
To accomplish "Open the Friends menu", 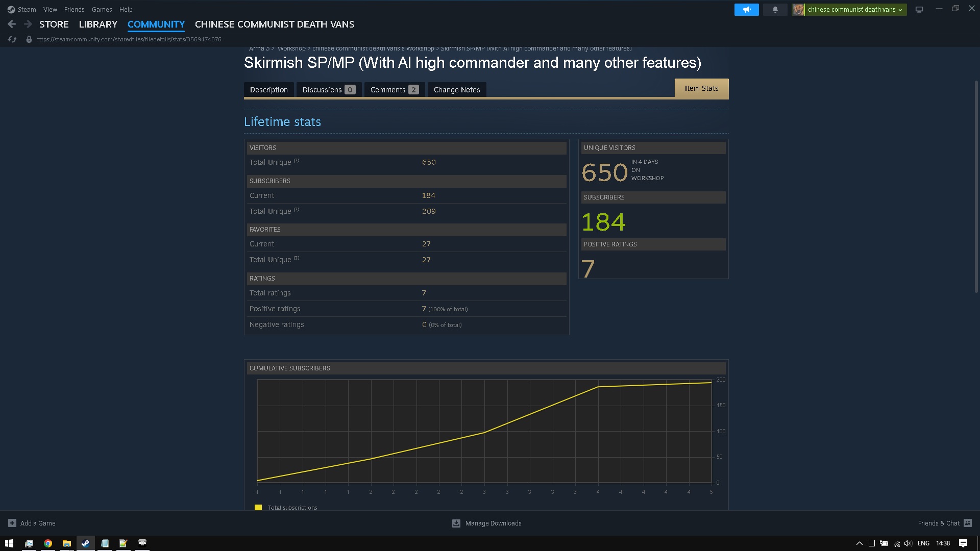I will (x=74, y=9).
